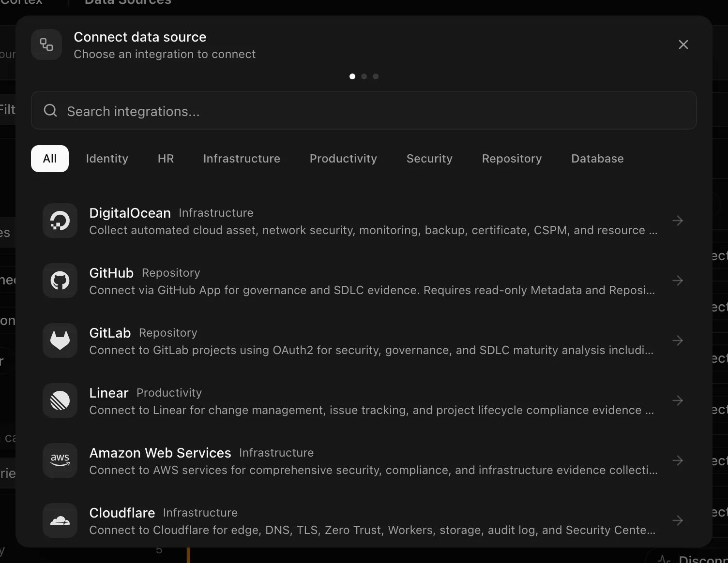This screenshot has width=728, height=563.
Task: Go to the third step dot
Action: click(x=376, y=76)
